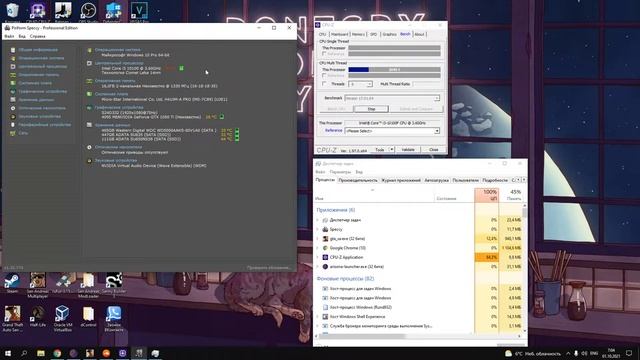Expand the gta_sa.exe process row

318,239
